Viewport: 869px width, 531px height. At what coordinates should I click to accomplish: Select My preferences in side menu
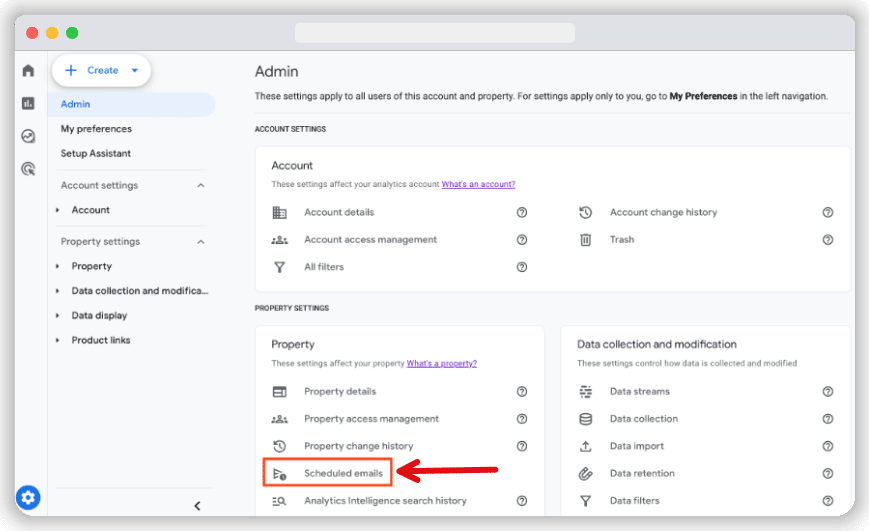(x=96, y=129)
